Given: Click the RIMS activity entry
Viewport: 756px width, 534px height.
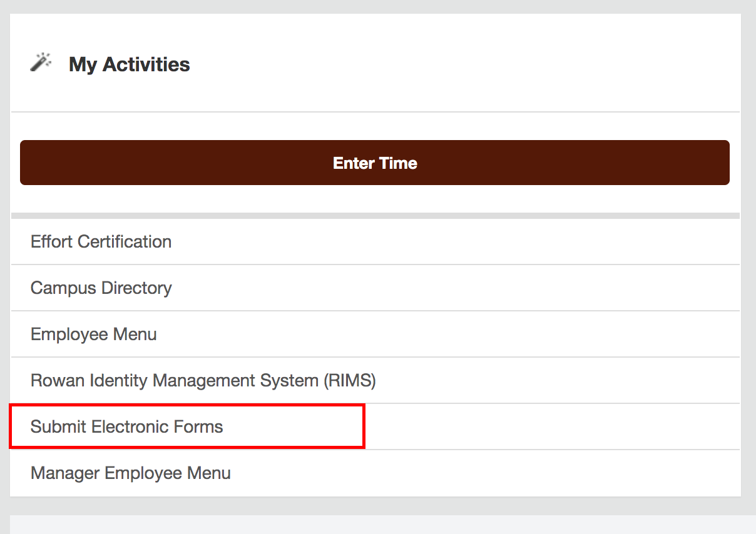Looking at the screenshot, I should pyautogui.click(x=203, y=380).
